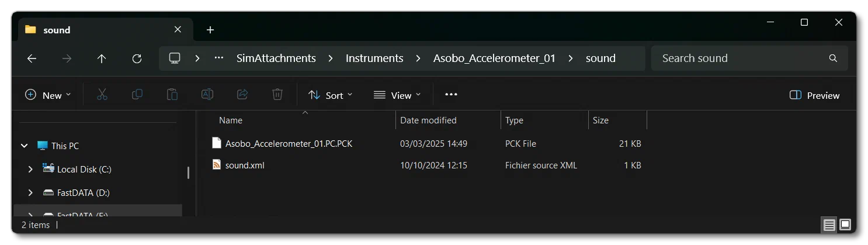Sort by the Name column header

[x=231, y=120]
